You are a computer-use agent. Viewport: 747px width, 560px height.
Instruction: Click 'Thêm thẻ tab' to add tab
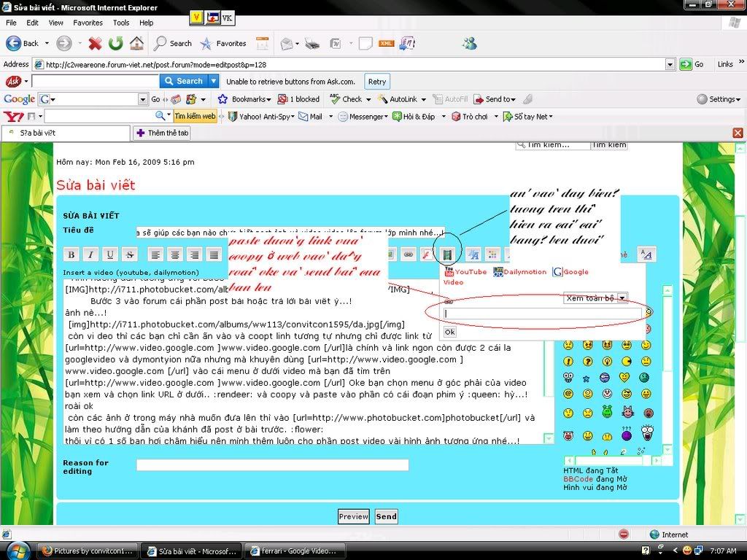click(162, 133)
